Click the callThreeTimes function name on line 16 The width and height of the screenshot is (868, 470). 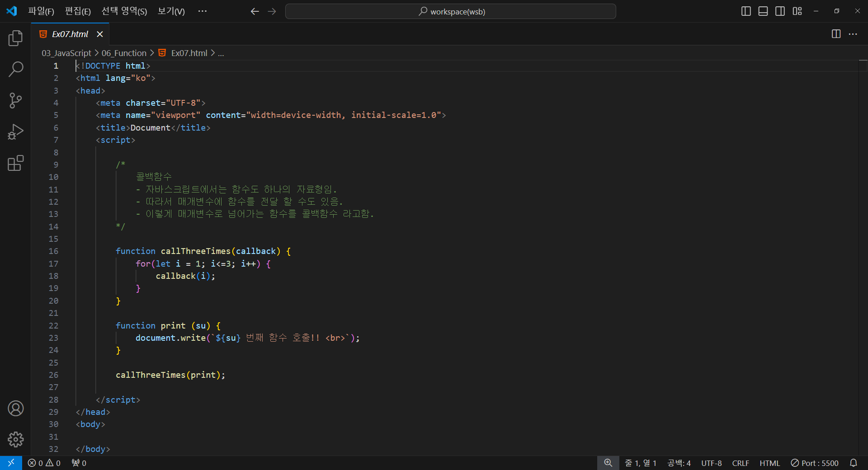[x=195, y=251]
